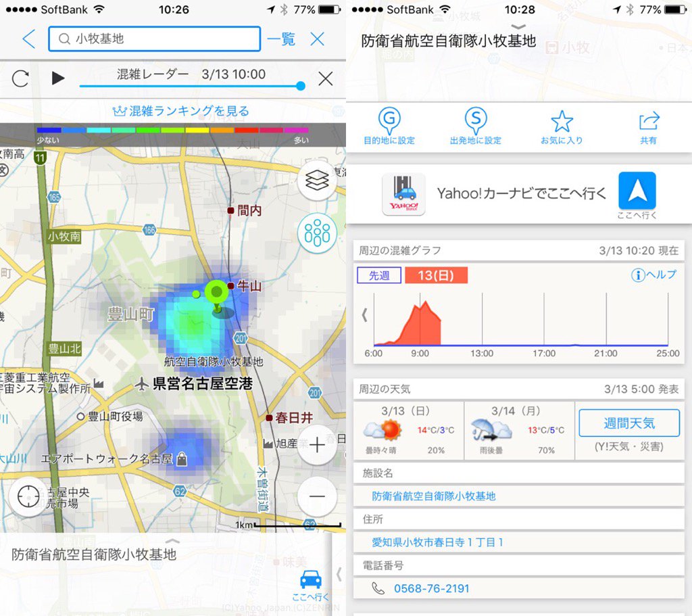Tap the dark blue legend segment near 少ない
This screenshot has width=692, height=616.
point(49,131)
